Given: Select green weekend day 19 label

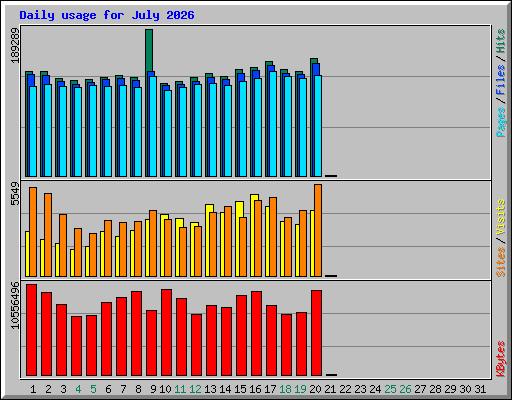Looking at the screenshot, I should pos(301,389).
